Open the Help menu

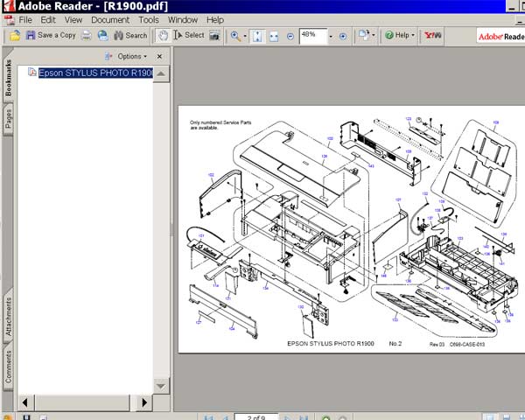[x=215, y=20]
